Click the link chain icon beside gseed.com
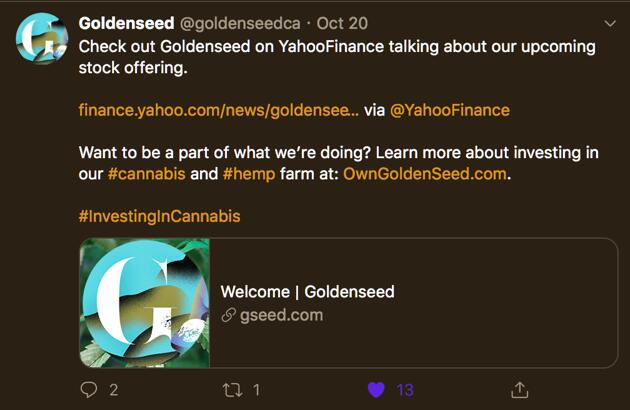Image resolution: width=630 pixels, height=410 pixels. [x=228, y=315]
